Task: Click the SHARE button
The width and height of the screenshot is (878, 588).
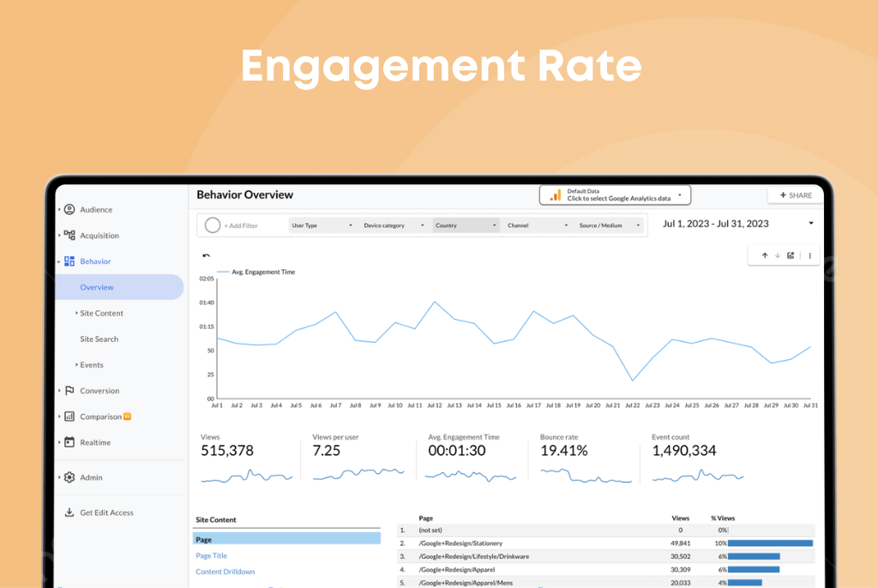Action: pyautogui.click(x=796, y=195)
